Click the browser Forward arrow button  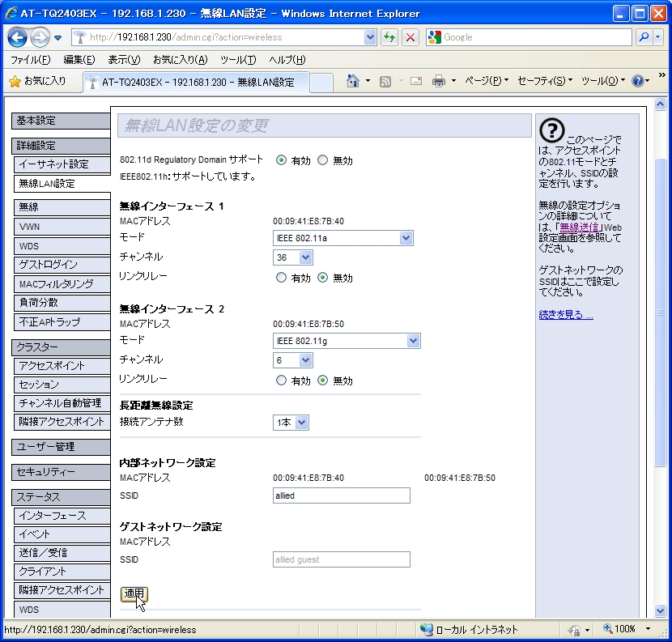point(40,37)
